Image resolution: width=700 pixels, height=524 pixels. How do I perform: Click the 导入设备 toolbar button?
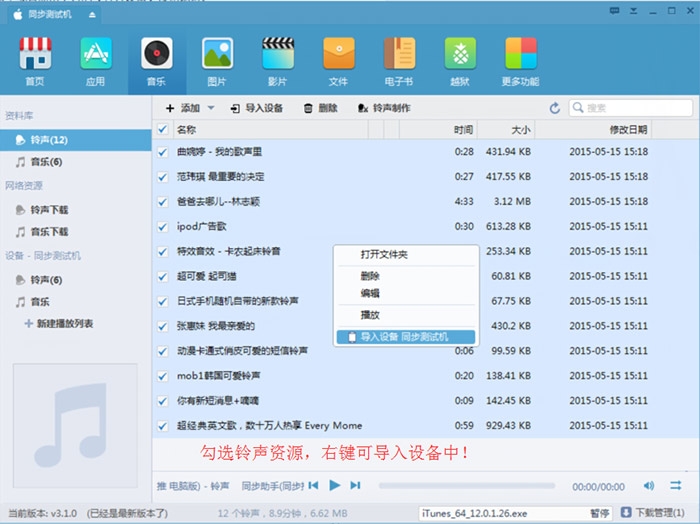257,108
